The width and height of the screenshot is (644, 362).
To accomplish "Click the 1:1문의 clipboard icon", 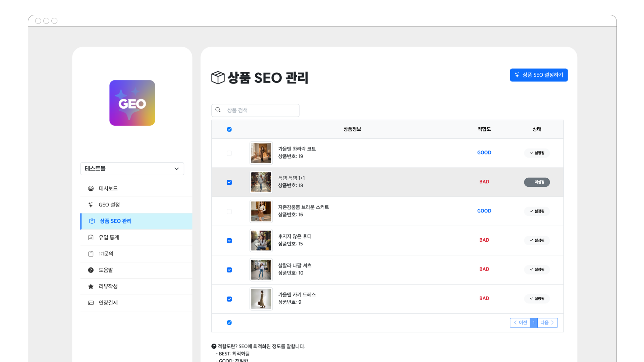I will pos(91,254).
